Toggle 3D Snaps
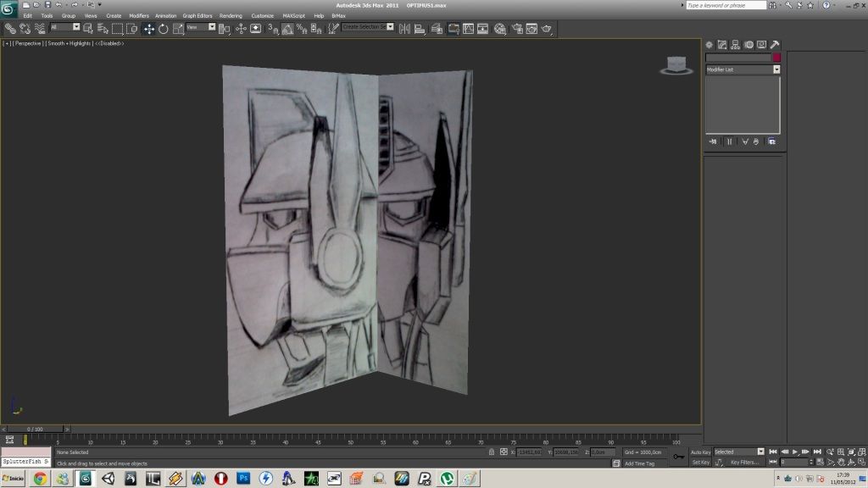 [x=273, y=29]
